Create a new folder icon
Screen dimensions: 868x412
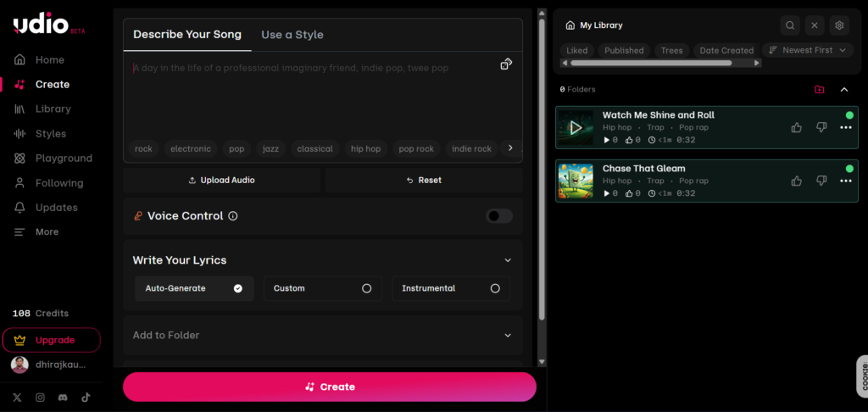click(x=820, y=90)
